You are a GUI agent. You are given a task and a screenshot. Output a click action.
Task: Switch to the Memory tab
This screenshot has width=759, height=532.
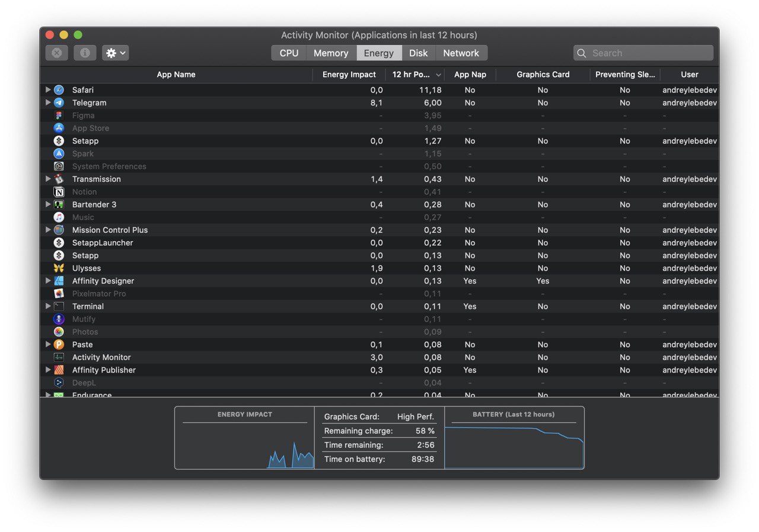331,53
